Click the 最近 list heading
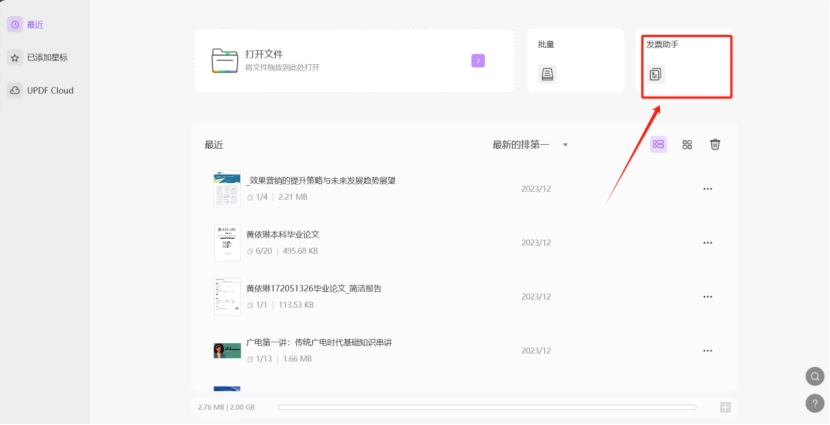Image resolution: width=830 pixels, height=425 pixels. pos(214,145)
